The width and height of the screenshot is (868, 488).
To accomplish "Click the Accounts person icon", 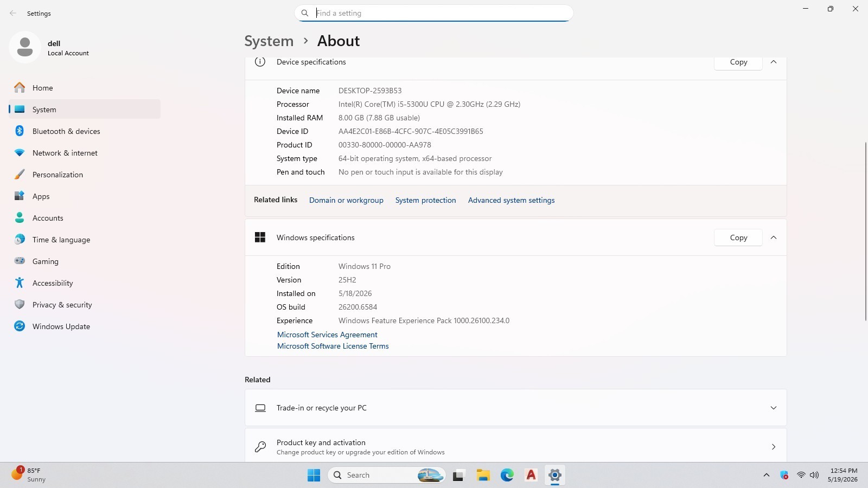I will click(20, 218).
